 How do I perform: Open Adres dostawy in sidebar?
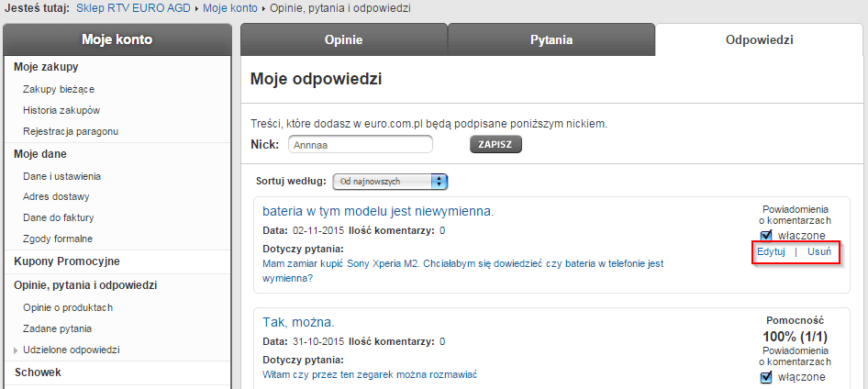[58, 196]
